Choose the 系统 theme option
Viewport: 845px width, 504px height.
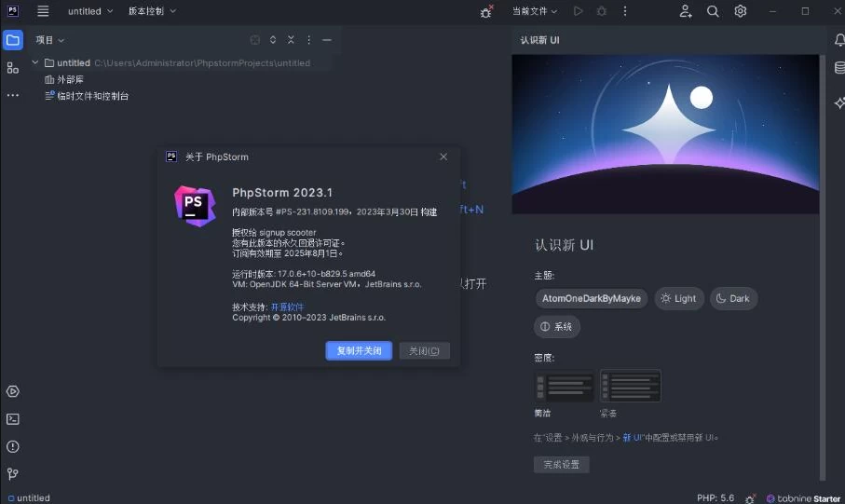tap(557, 327)
